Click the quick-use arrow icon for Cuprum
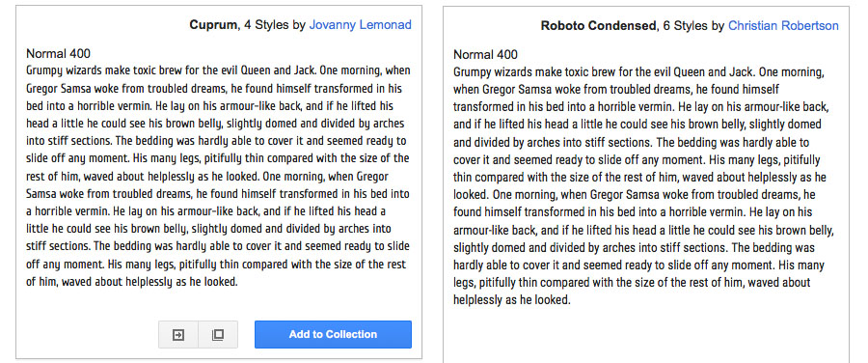 click(x=178, y=334)
